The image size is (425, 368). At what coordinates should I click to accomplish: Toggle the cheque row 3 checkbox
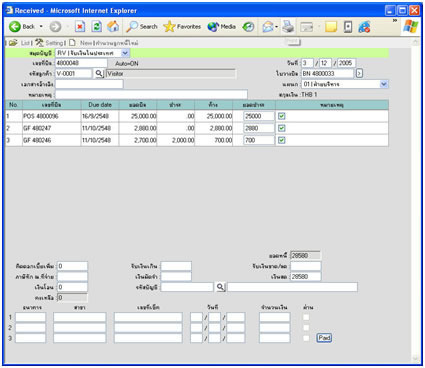pyautogui.click(x=306, y=338)
